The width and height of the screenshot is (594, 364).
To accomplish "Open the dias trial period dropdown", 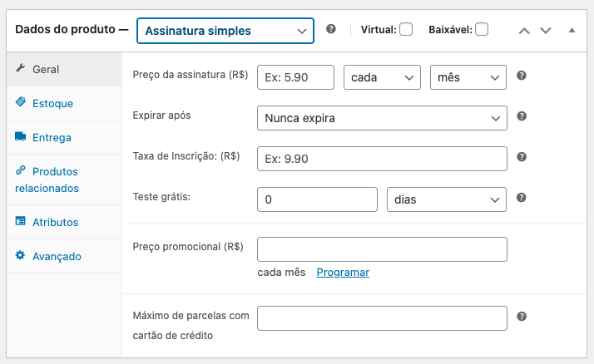I will (x=447, y=199).
